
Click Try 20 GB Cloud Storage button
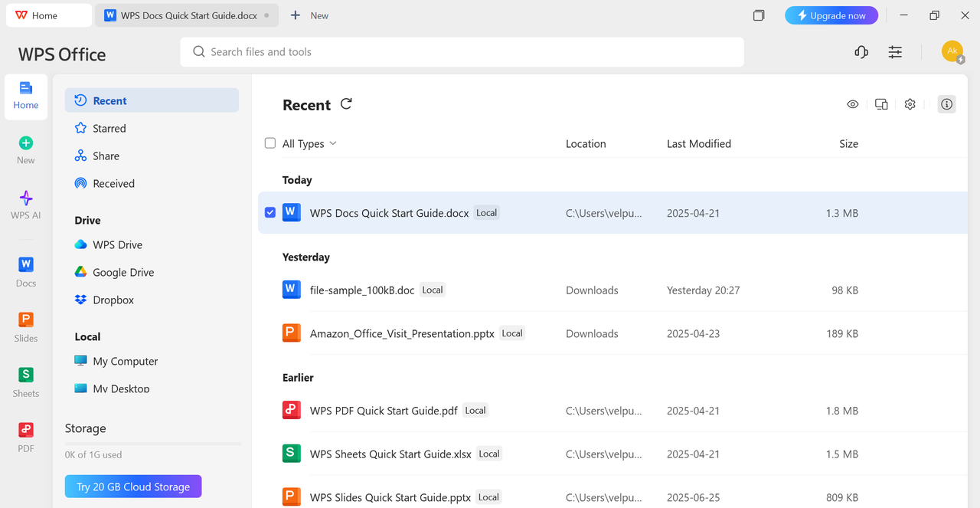[x=133, y=487]
